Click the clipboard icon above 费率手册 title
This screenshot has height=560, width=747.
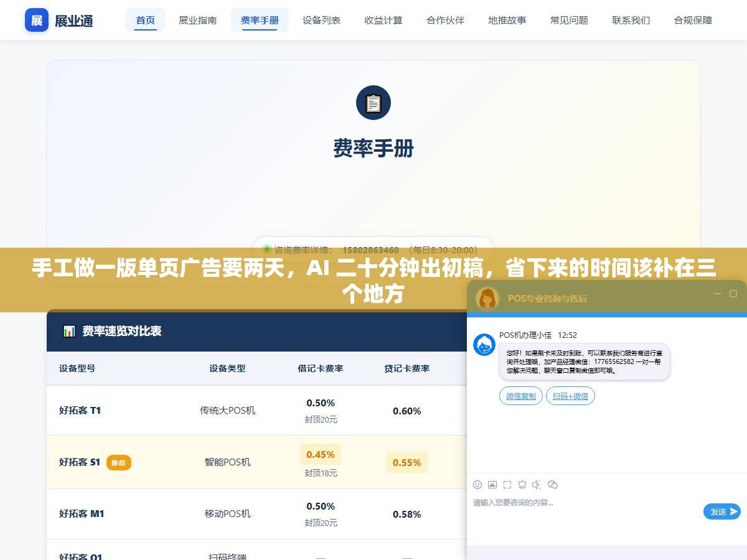(374, 103)
